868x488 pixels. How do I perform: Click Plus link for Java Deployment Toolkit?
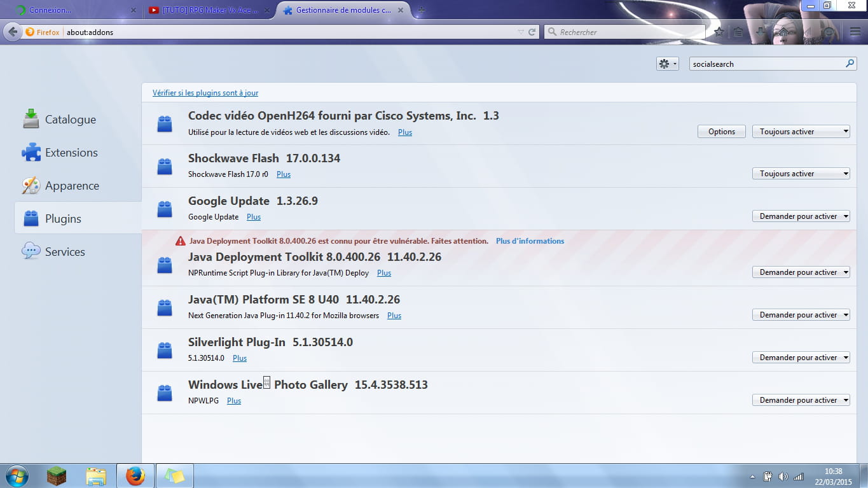click(x=384, y=273)
